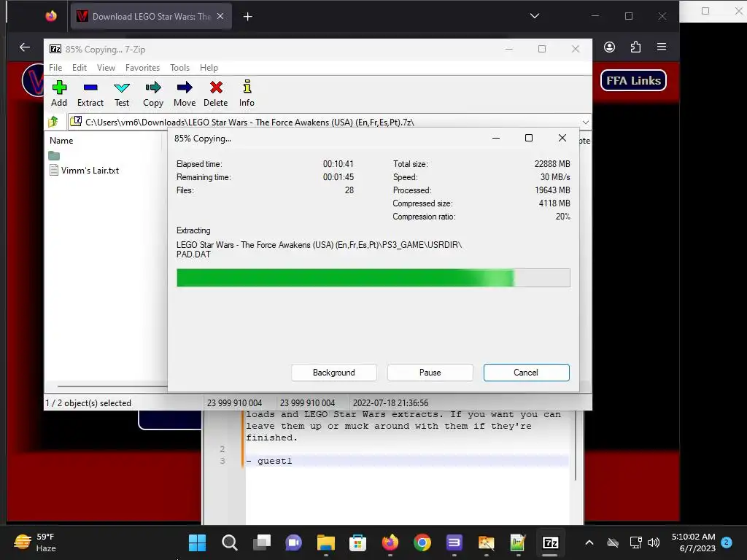Screen dimensions: 747x560
Task: Click the '- guest1' line in text editor
Action: pyautogui.click(x=270, y=461)
